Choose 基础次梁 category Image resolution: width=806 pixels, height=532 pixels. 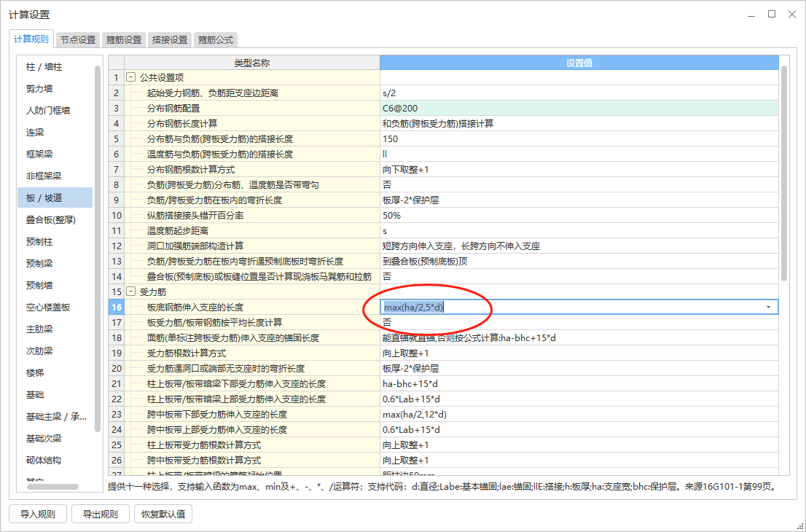click(x=55, y=439)
